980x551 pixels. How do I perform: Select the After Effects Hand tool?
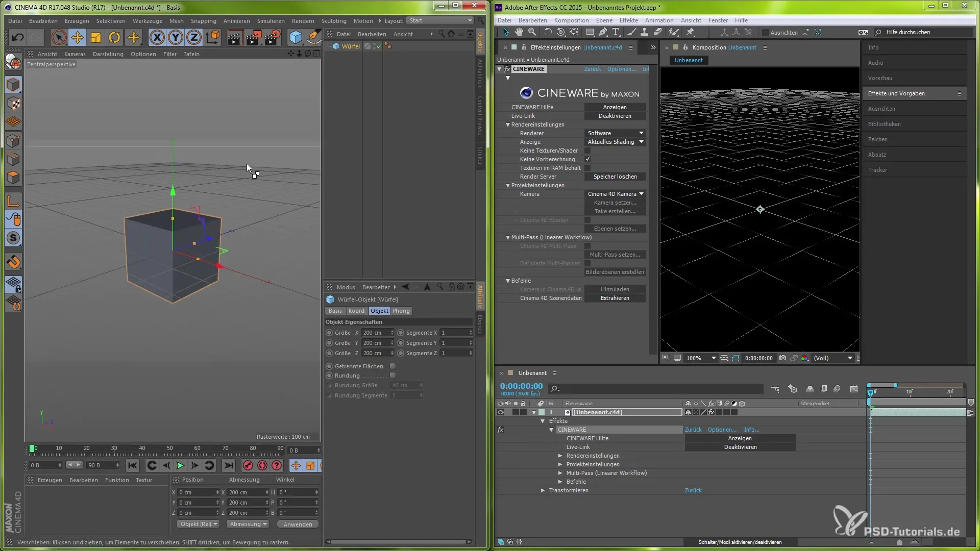coord(519,32)
